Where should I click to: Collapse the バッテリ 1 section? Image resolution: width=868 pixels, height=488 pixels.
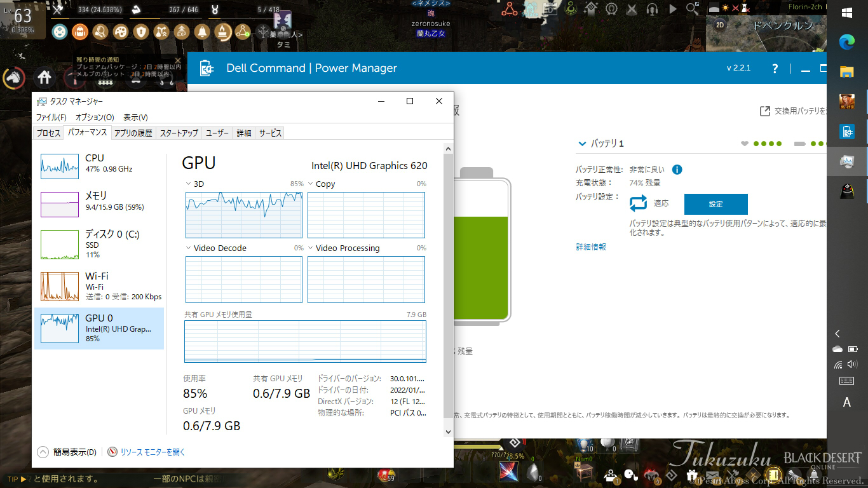[x=581, y=144]
